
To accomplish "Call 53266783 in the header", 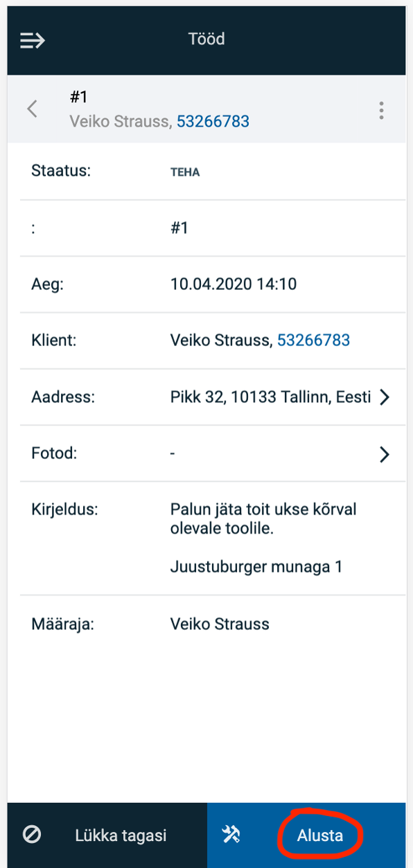I will pos(213,122).
